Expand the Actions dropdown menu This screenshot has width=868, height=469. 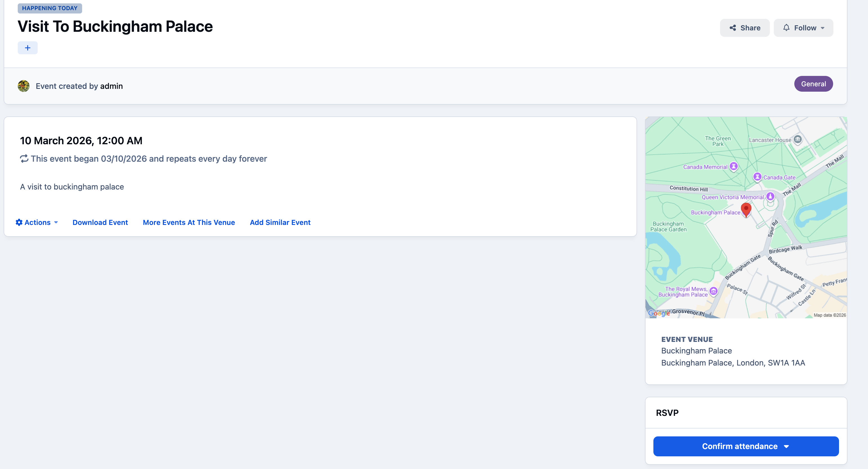point(37,222)
